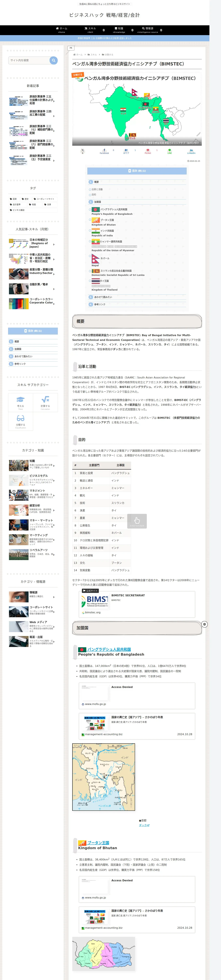221x980 pixels.
Task: Click the Sri Lanka flag in the contents list
Action: tap(96, 271)
